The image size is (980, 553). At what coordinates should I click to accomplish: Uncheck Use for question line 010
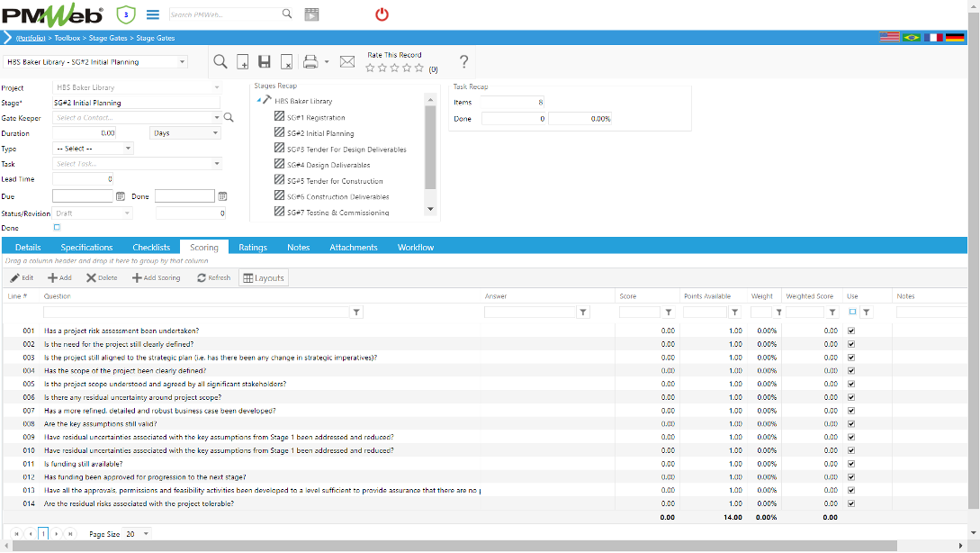(x=851, y=450)
